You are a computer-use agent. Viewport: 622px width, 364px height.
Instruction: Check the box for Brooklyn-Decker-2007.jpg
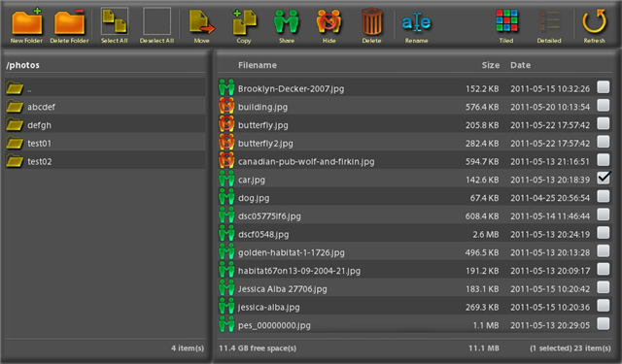pyautogui.click(x=604, y=86)
